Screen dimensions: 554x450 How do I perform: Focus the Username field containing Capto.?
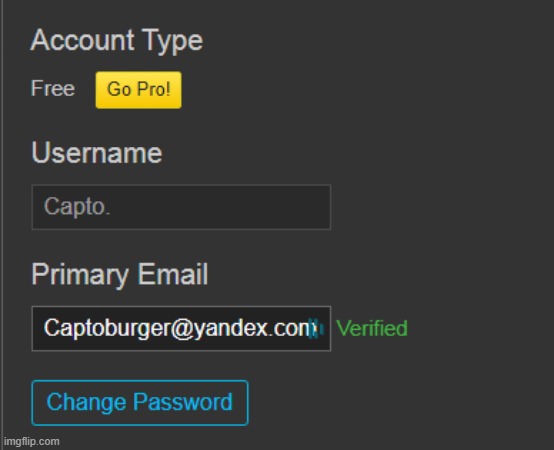tap(181, 207)
